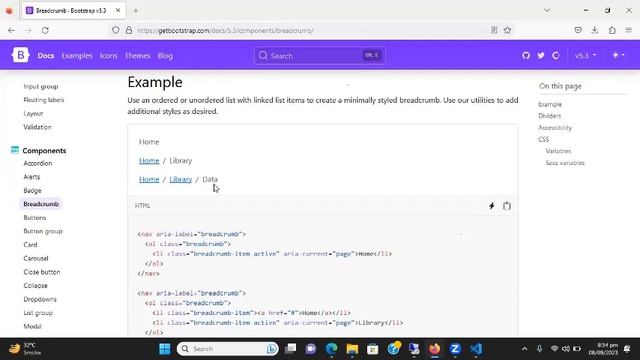
Task: Show hidden tray icons chevron
Action: pos(524,349)
